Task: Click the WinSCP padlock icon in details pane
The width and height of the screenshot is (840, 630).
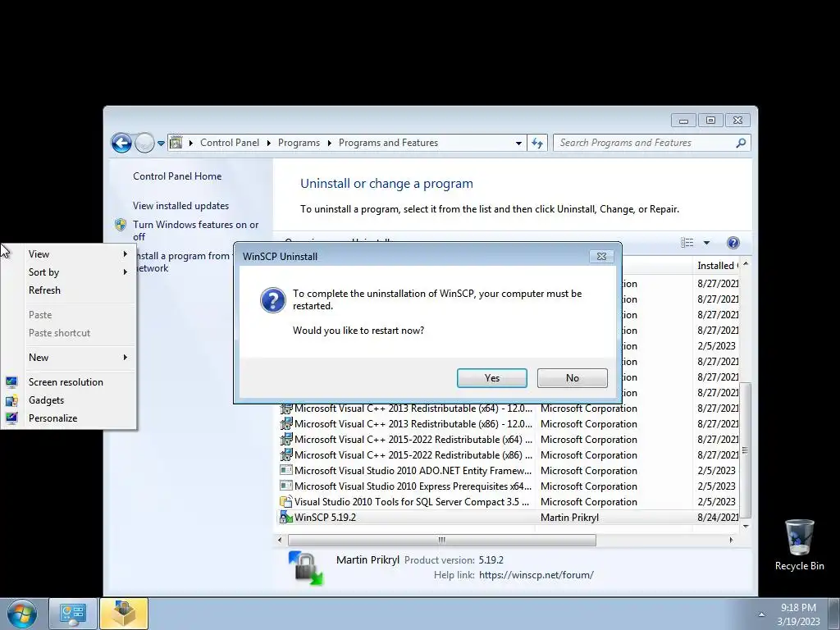Action: point(306,568)
